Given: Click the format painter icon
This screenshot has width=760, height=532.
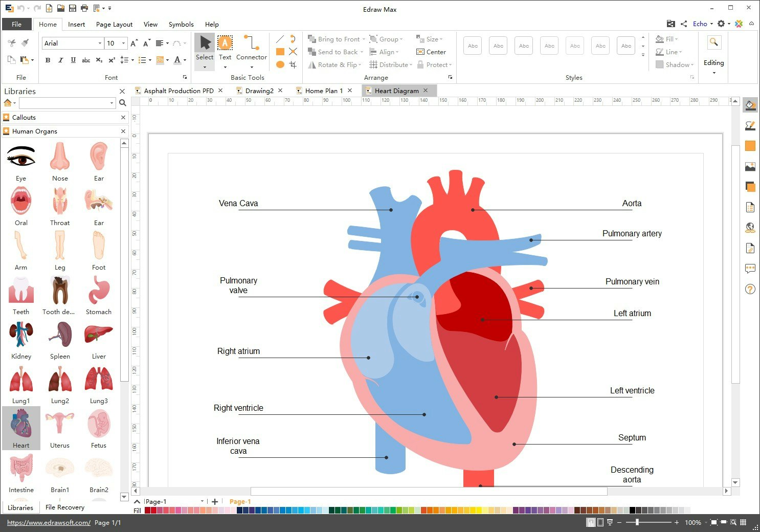Looking at the screenshot, I should coord(25,43).
